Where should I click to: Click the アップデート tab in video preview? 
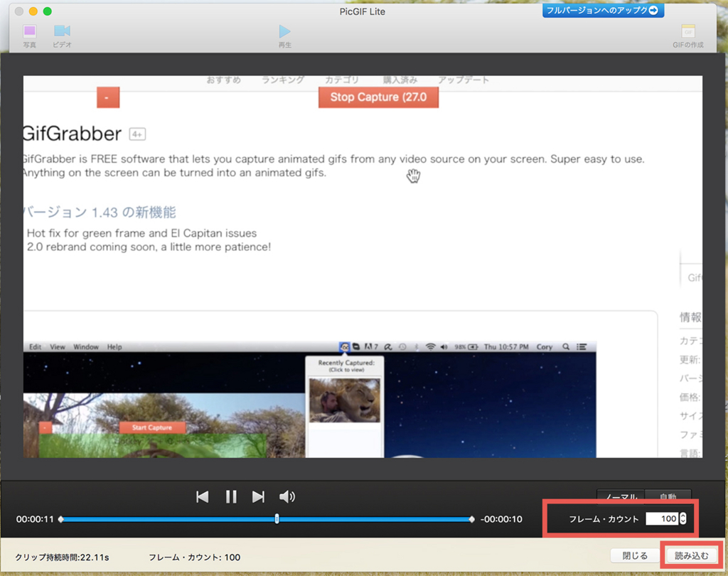coord(464,80)
